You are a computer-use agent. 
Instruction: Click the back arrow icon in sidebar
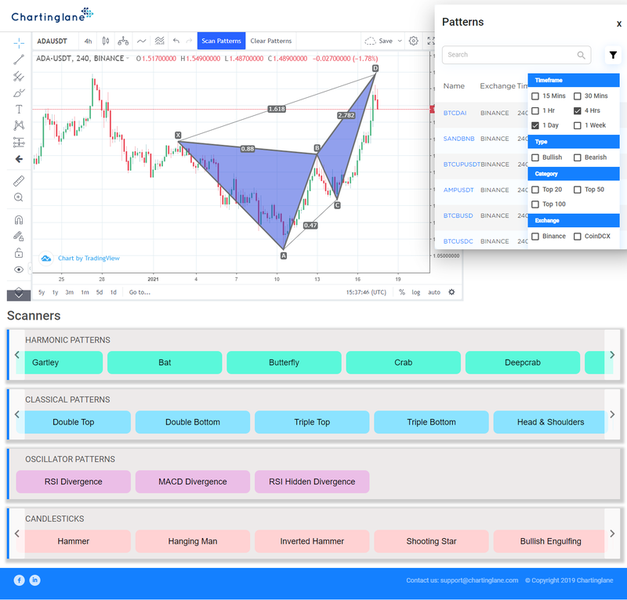coord(19,159)
